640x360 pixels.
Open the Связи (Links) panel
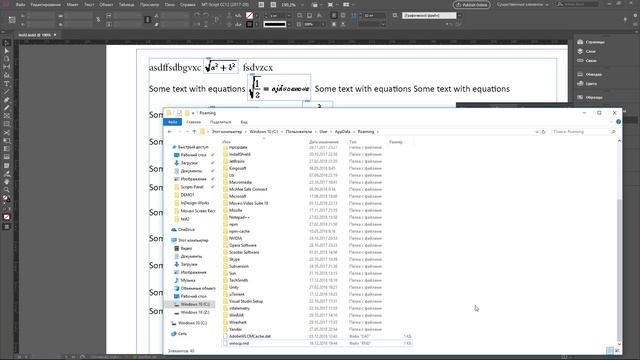[587, 60]
